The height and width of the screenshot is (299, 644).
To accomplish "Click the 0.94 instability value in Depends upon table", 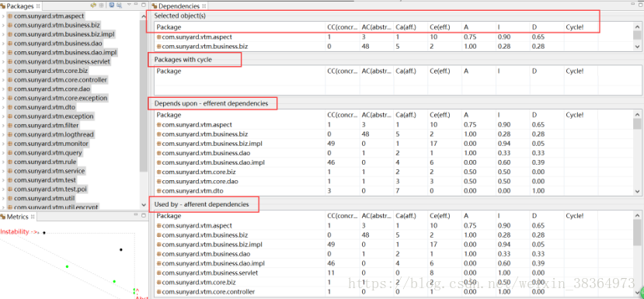I will click(x=504, y=144).
